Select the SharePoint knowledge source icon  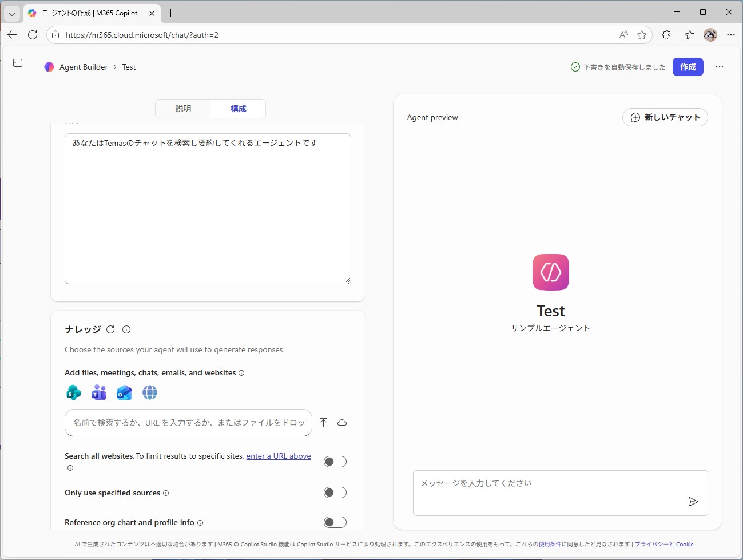tap(73, 392)
